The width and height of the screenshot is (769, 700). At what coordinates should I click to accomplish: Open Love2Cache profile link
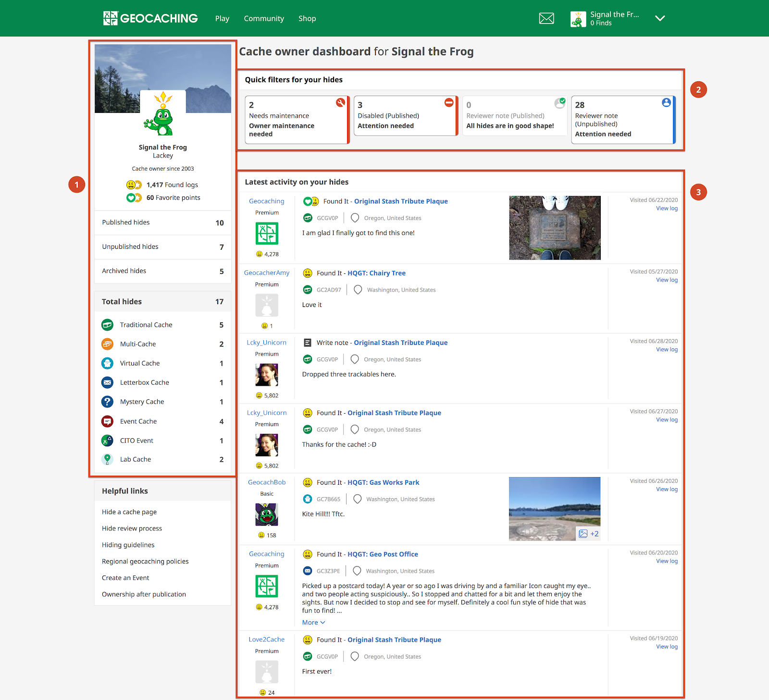(x=267, y=639)
